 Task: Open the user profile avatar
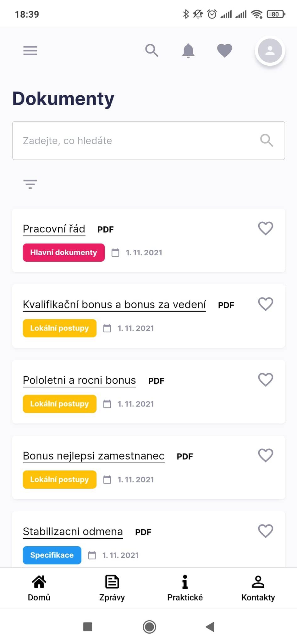point(270,51)
